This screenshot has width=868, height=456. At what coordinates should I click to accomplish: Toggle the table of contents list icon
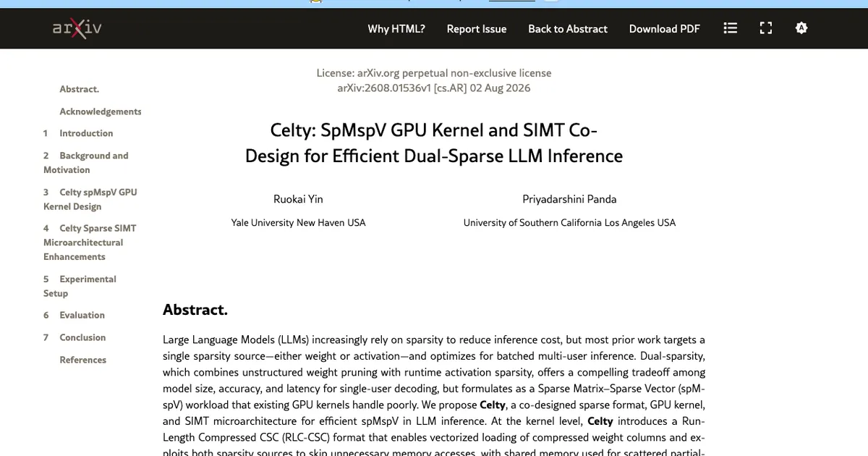coord(731,28)
